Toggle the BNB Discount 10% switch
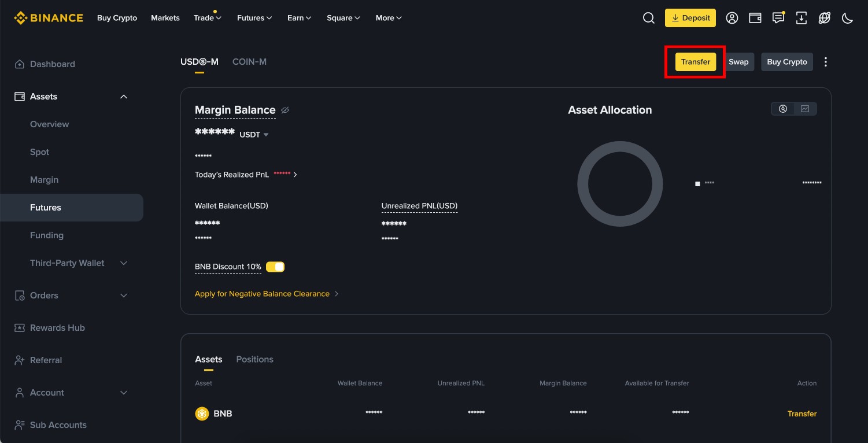Screen dimensions: 868x443 pos(275,267)
